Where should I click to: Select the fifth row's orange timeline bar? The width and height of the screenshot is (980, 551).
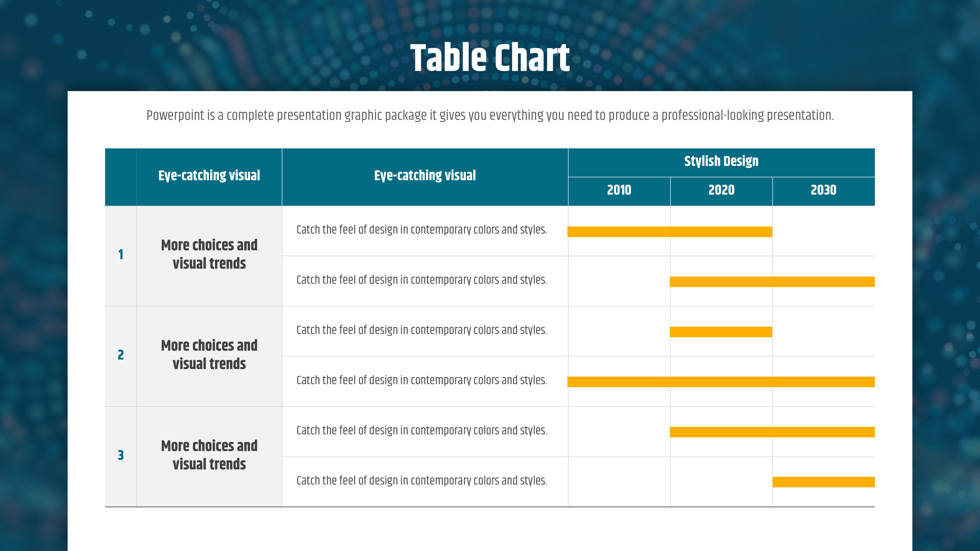(x=772, y=432)
